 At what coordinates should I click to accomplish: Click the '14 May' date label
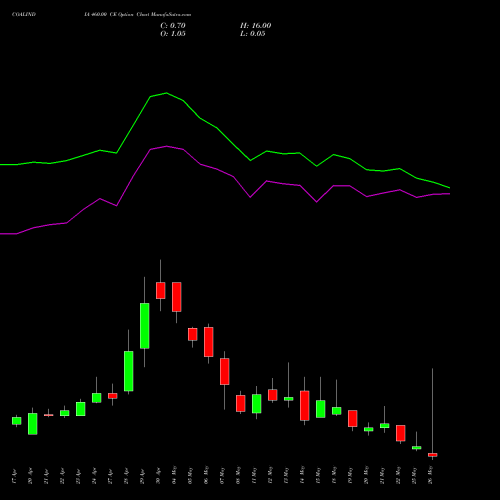click(302, 475)
